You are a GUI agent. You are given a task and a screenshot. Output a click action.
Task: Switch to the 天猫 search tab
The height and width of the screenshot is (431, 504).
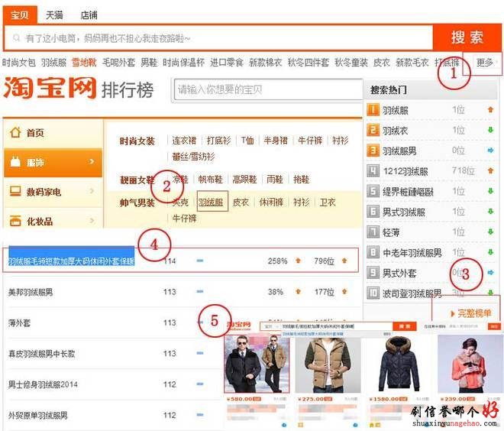(x=54, y=15)
